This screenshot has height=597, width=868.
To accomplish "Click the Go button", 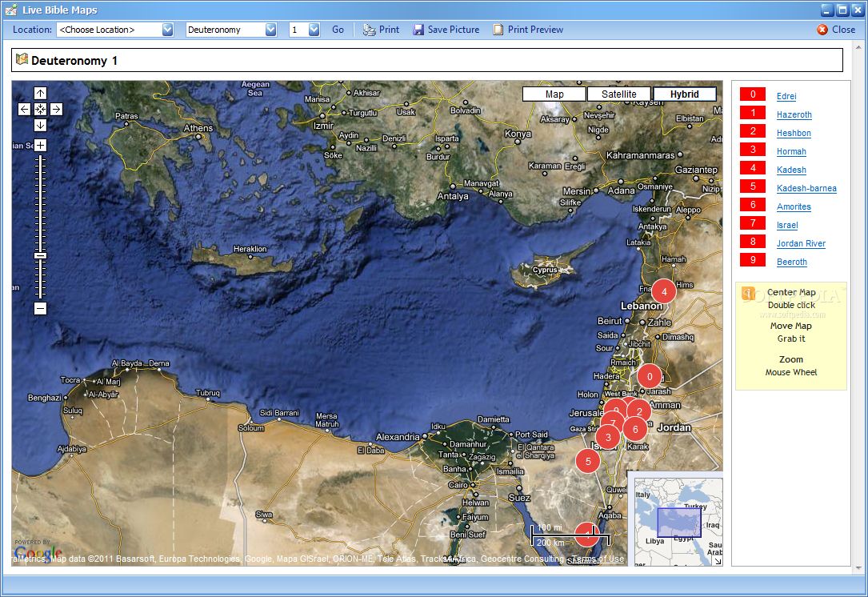I will coord(338,30).
